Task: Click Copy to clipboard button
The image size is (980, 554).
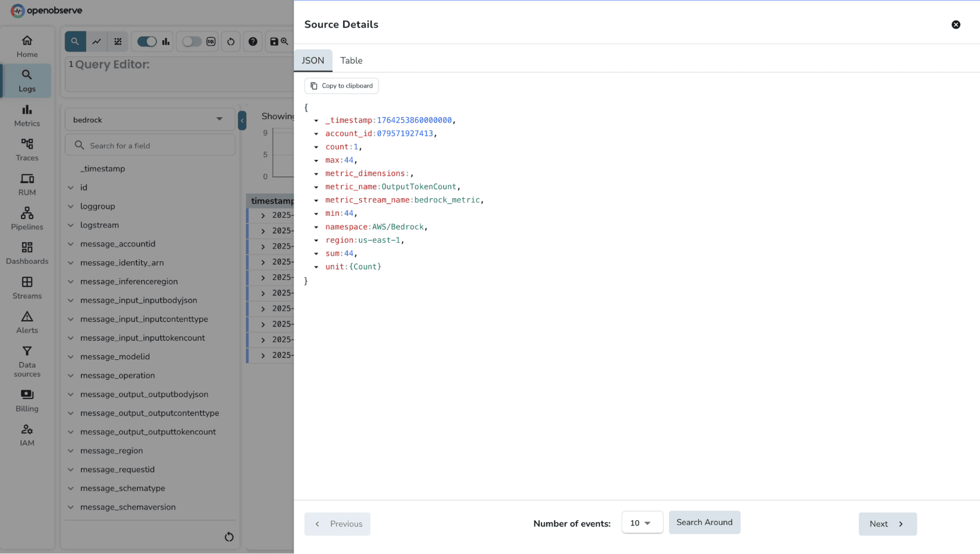Action: 342,86
